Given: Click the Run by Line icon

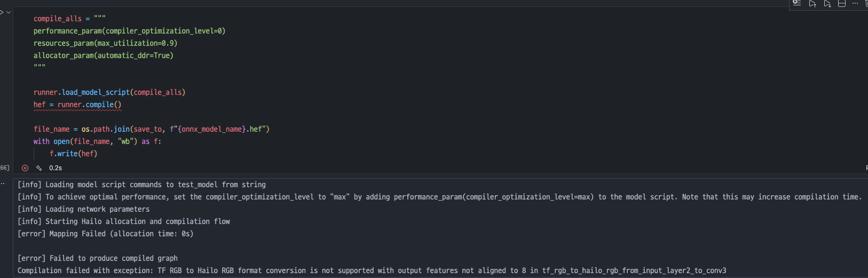Looking at the screenshot, I should coord(797,3).
